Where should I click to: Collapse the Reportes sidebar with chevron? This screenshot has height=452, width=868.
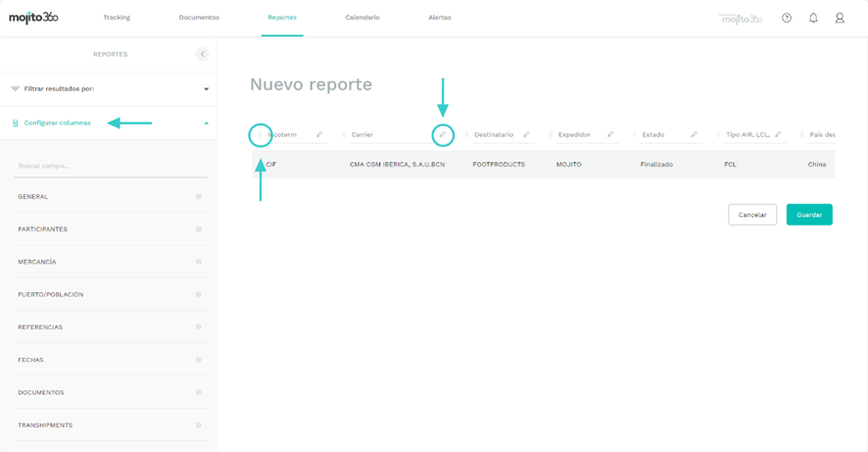point(202,54)
